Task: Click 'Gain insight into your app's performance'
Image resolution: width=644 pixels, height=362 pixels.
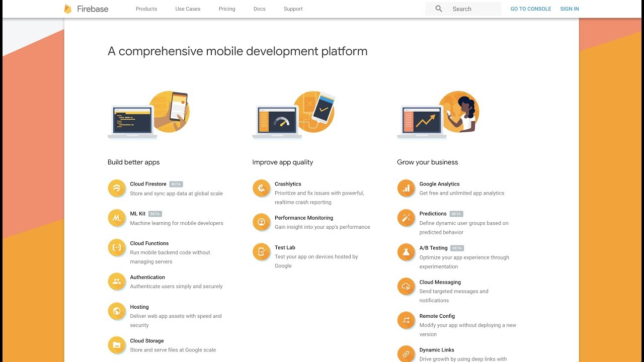Action: coord(323,227)
